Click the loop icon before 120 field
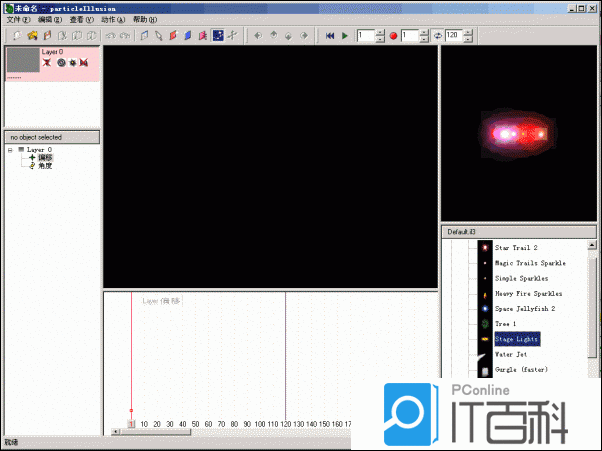Viewport: 602px width, 451px height. [437, 36]
